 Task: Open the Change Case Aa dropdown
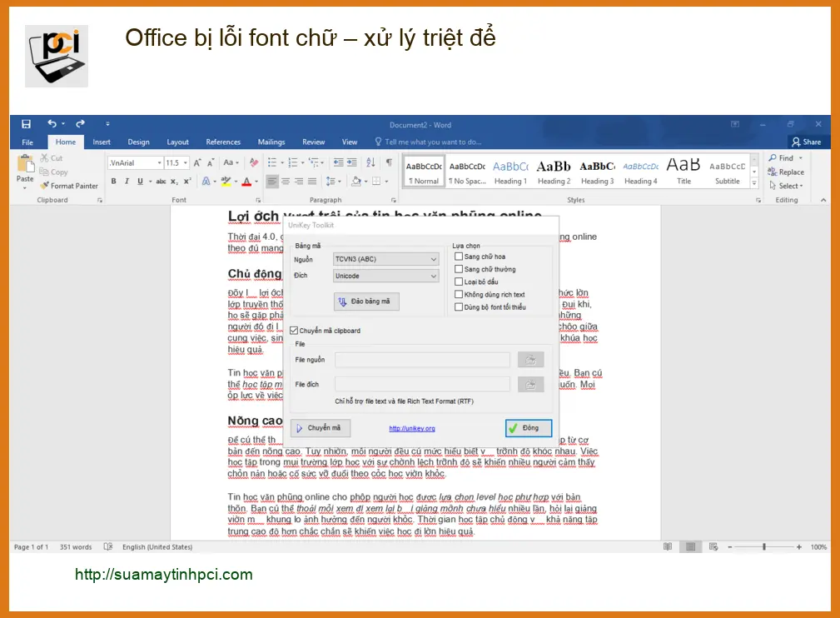pos(230,162)
